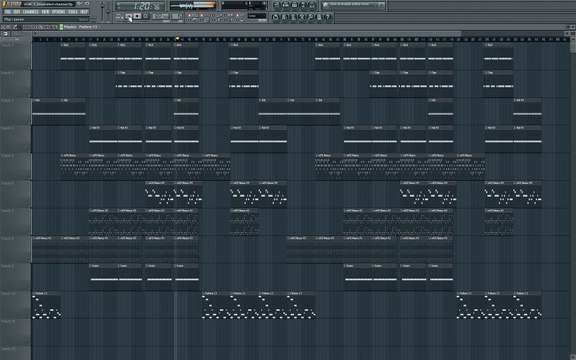Select the Track 1 header
The height and width of the screenshot is (360, 576).
(x=15, y=56)
